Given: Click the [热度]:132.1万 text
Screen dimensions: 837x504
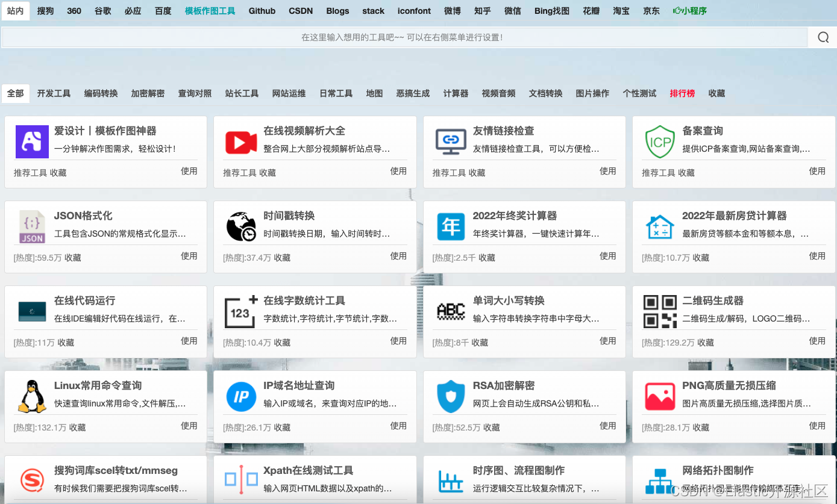Looking at the screenshot, I should (40, 428).
